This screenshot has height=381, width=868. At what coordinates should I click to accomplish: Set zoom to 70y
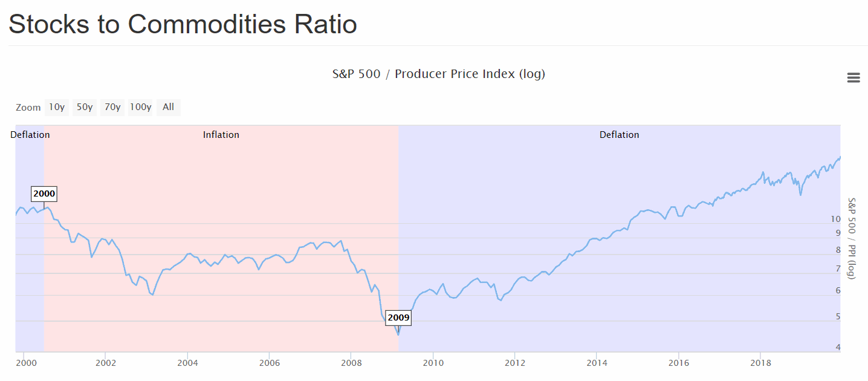point(112,107)
